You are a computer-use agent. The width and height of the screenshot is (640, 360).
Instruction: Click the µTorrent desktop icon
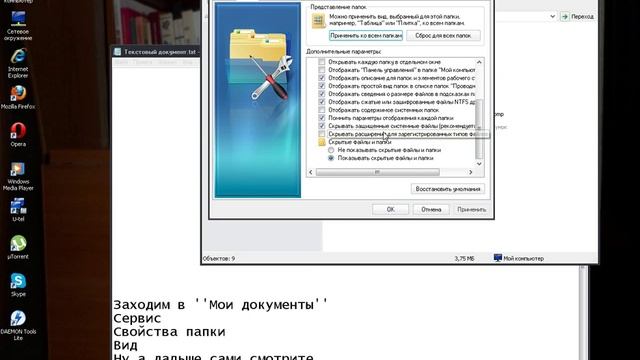18,247
